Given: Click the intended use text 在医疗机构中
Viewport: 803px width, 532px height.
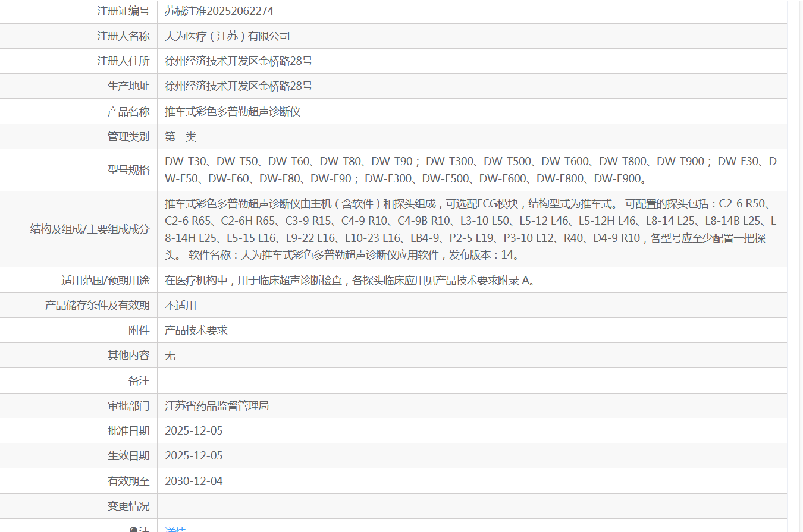Looking at the screenshot, I should coord(350,281).
